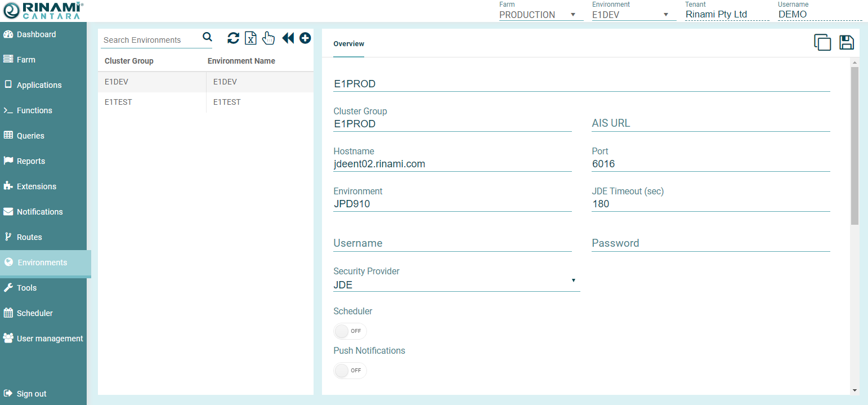Expand the Environment dropdown in header
The height and width of the screenshot is (405, 868).
pyautogui.click(x=633, y=15)
